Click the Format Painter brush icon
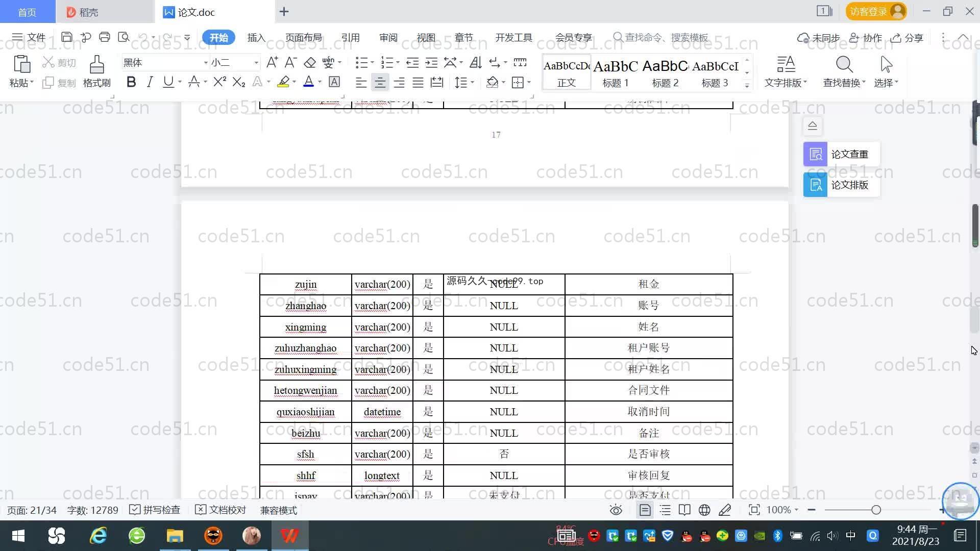Screen dimensions: 980x551 click(x=97, y=64)
